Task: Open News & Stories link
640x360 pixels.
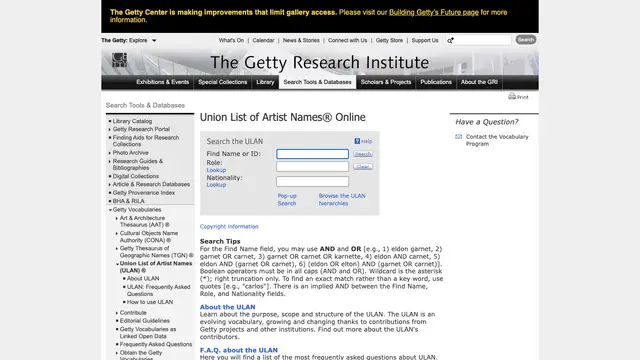Action: (x=301, y=40)
